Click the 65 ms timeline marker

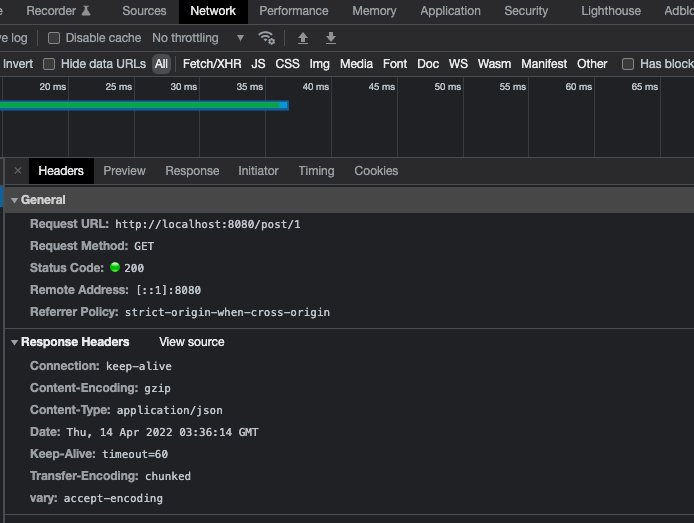tap(644, 87)
